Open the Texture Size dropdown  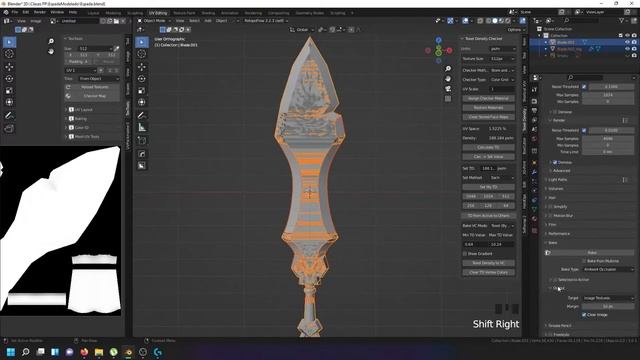(502, 59)
